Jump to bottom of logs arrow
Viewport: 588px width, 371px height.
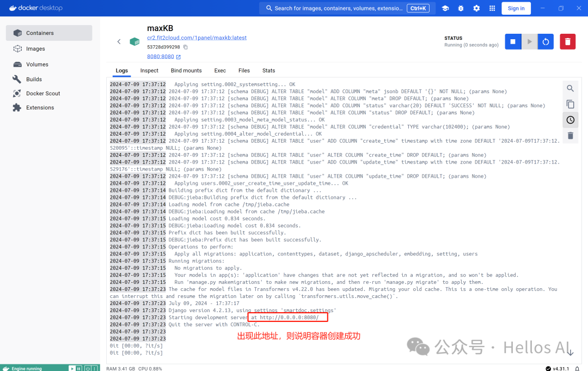coord(571,352)
